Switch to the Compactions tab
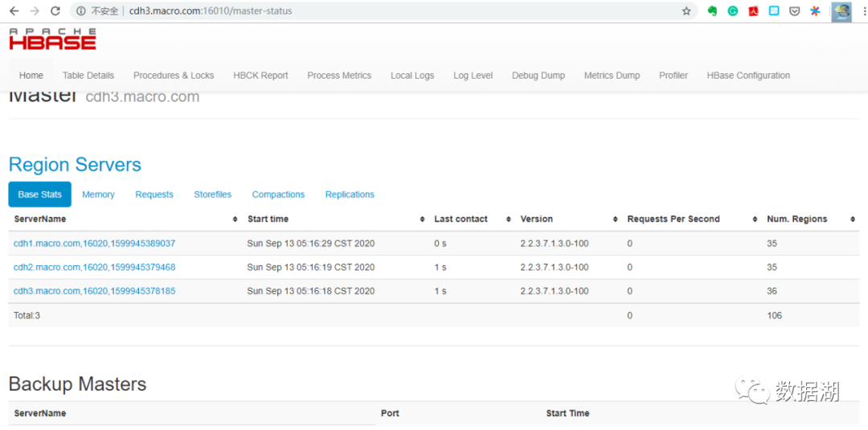This screenshot has width=868, height=430. coord(278,195)
